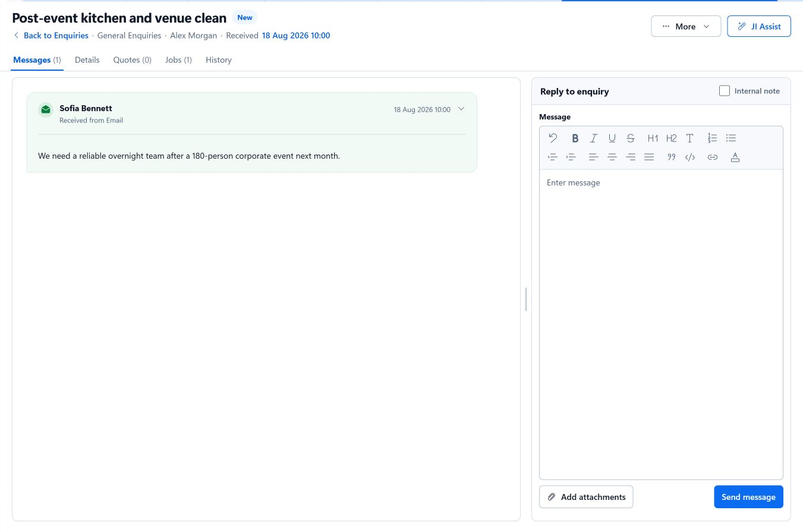This screenshot has height=532, width=803.
Task: Open the text colour tool
Action: (x=735, y=157)
